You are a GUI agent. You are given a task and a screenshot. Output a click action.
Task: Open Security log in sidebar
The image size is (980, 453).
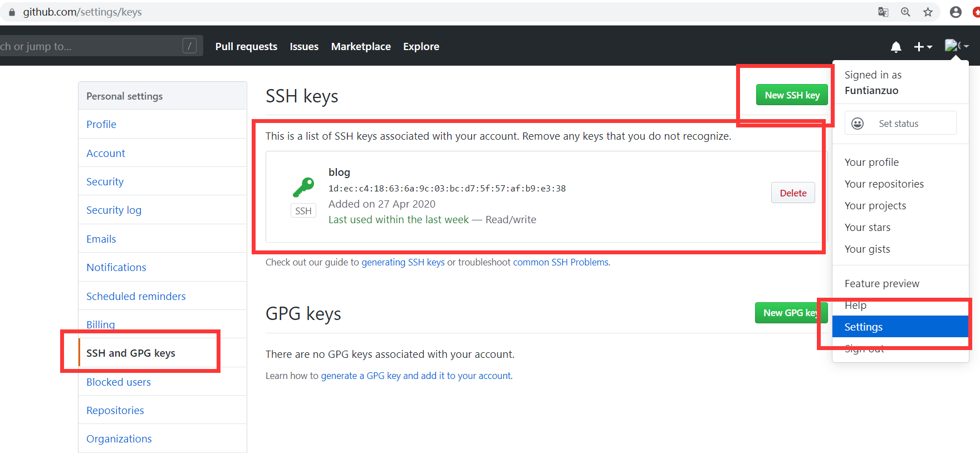pyautogui.click(x=114, y=210)
